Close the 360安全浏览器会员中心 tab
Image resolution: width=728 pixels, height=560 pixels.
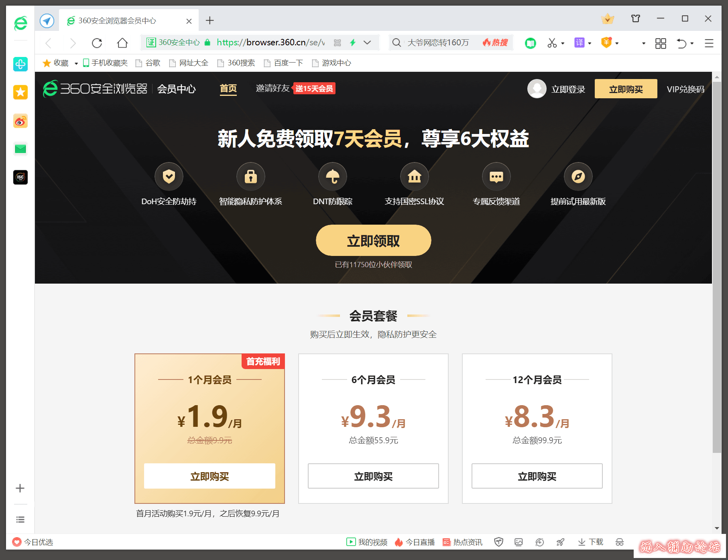pos(189,21)
